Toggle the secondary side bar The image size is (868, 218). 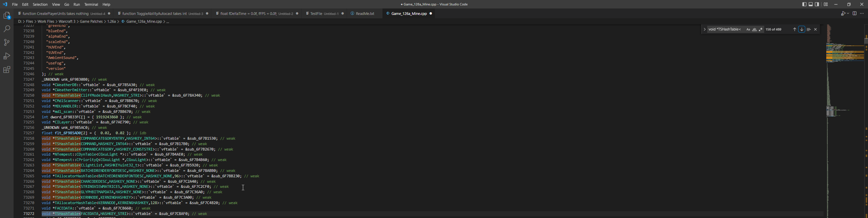click(x=817, y=4)
